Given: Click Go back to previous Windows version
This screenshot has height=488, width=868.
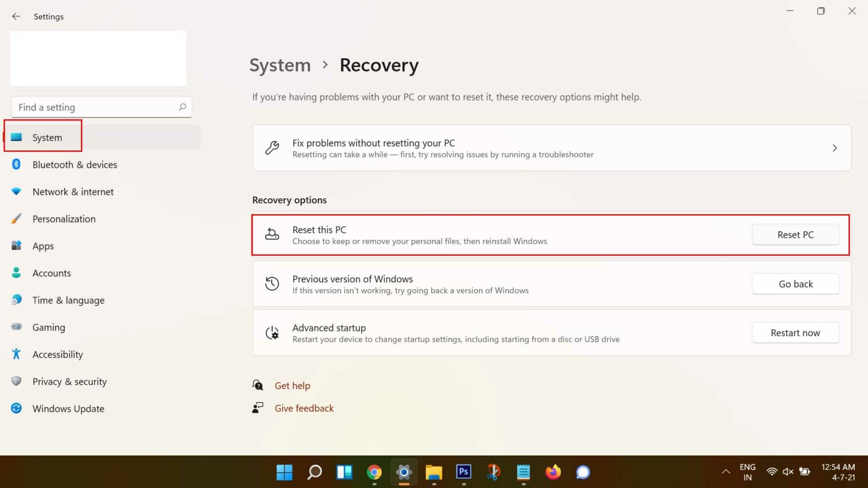Looking at the screenshot, I should [795, 284].
